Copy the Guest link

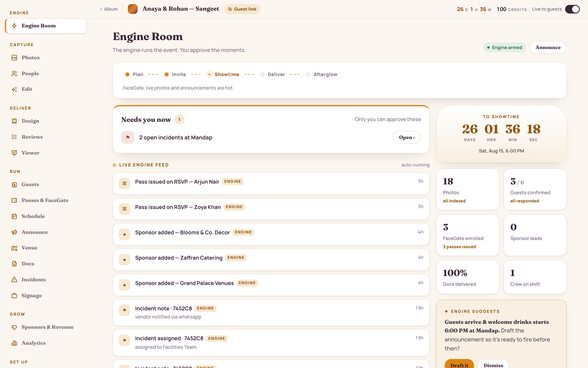tap(242, 9)
